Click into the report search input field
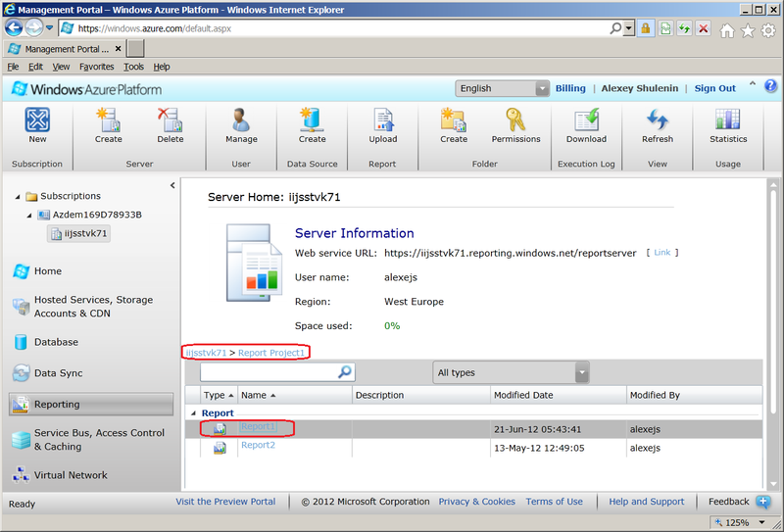This screenshot has height=532, width=784. coord(269,372)
